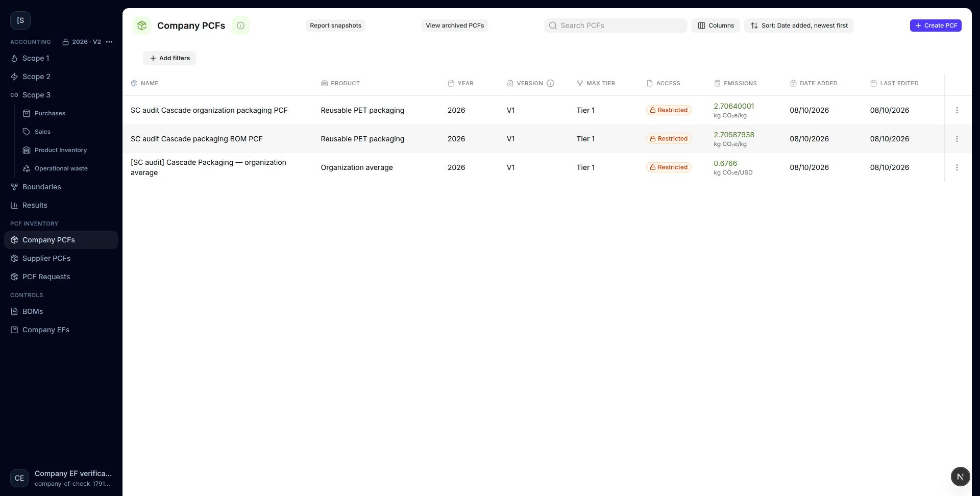
Task: Open the three-dot menu next to 2026 · V2
Action: pyautogui.click(x=109, y=42)
